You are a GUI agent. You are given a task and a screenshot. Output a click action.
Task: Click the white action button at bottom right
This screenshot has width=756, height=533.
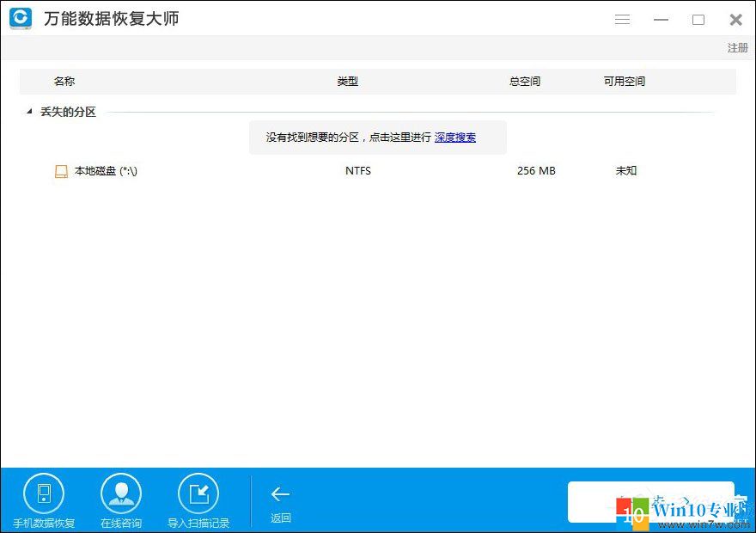651,501
